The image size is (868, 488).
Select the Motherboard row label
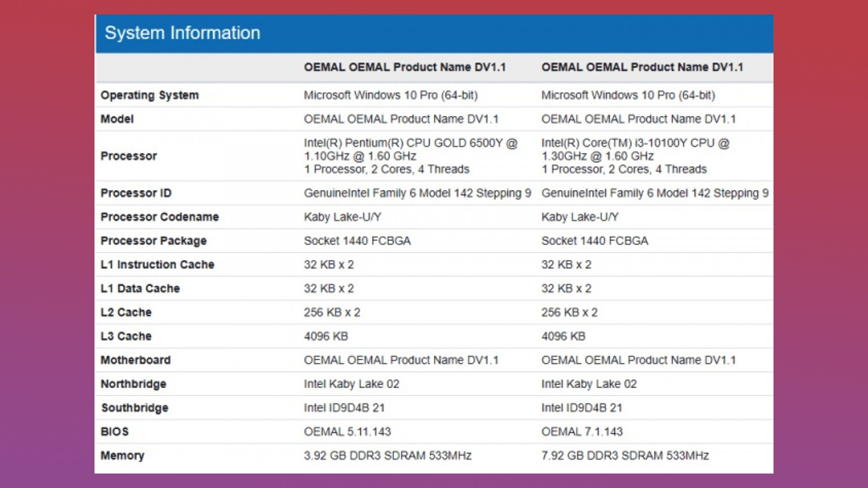136,360
